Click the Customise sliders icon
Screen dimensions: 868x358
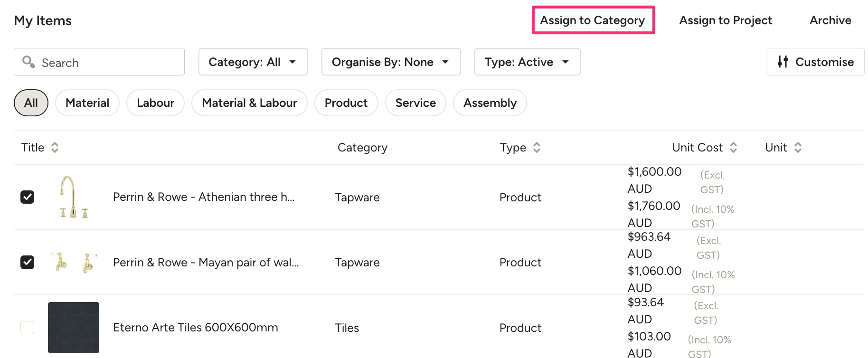(783, 62)
